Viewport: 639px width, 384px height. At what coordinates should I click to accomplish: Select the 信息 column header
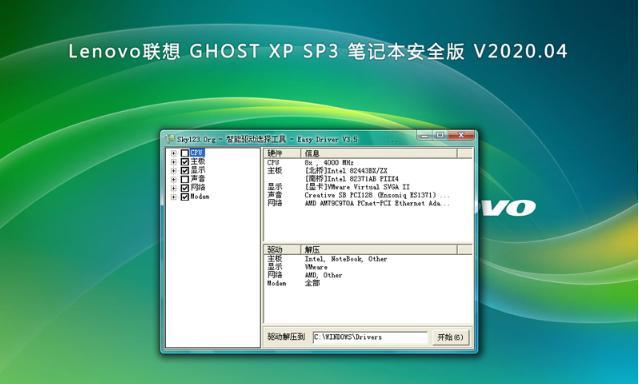tap(379, 153)
